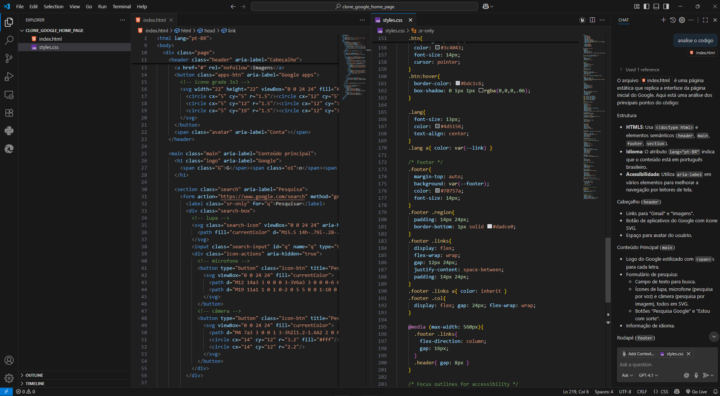
Task: Toggle the Secondary Side Bar visibility
Action: pos(666,6)
